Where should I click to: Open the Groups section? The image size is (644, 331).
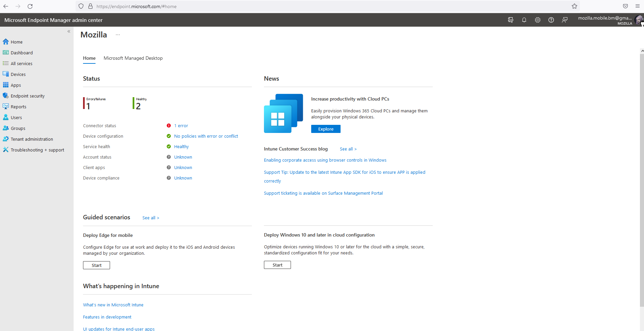click(x=18, y=128)
